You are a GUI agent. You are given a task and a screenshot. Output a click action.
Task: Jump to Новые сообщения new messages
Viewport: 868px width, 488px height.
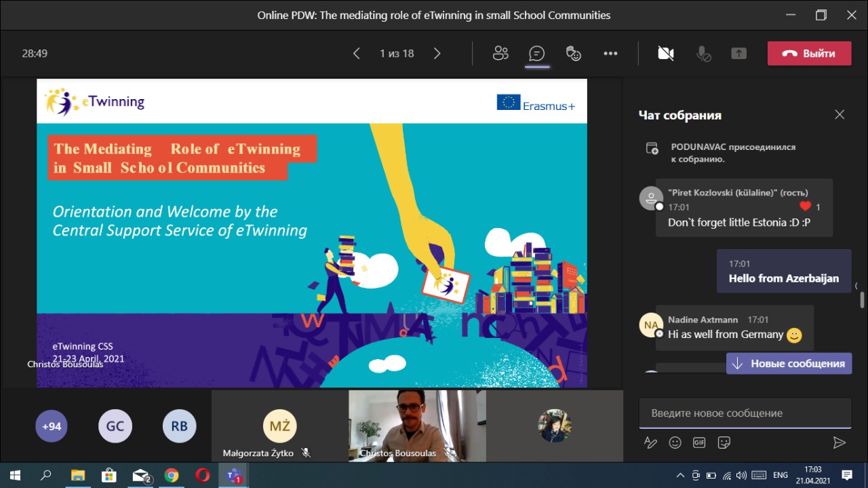click(x=789, y=363)
